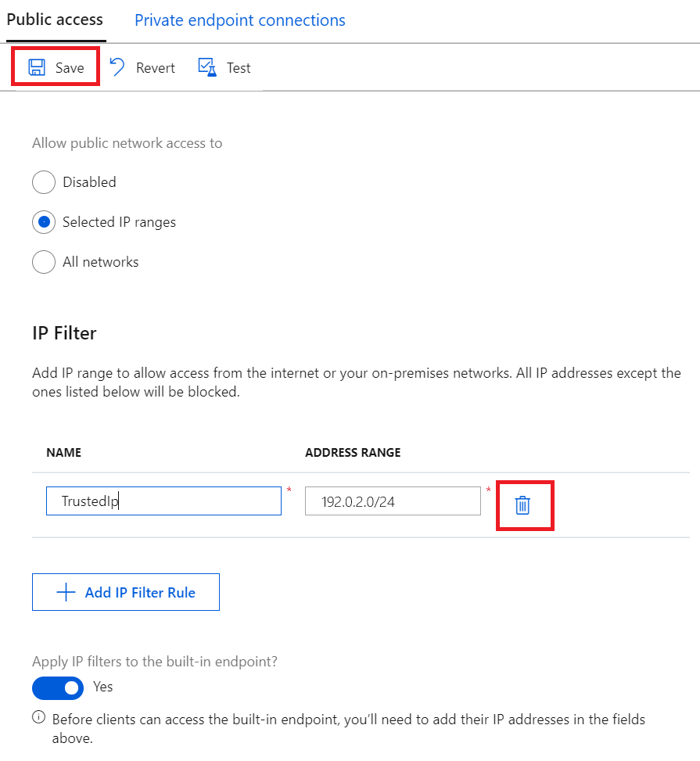Click the TrustedIp name field

pos(163,501)
